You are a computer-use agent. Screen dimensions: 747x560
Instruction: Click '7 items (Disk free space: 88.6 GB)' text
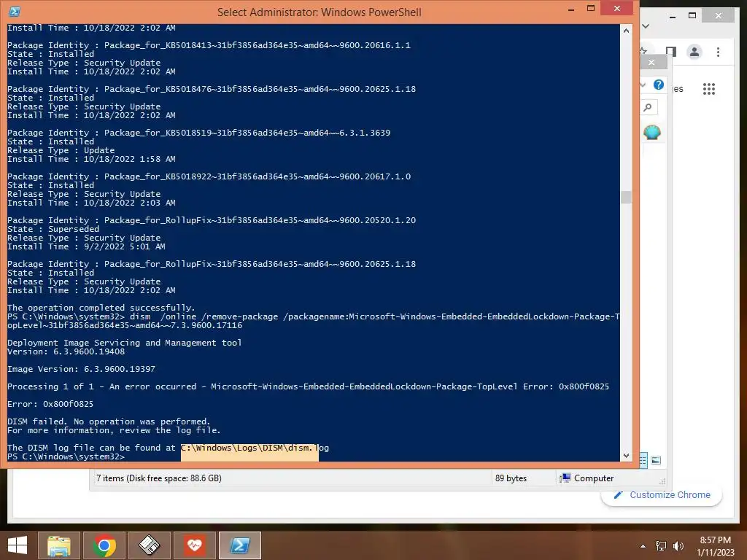[158, 478]
